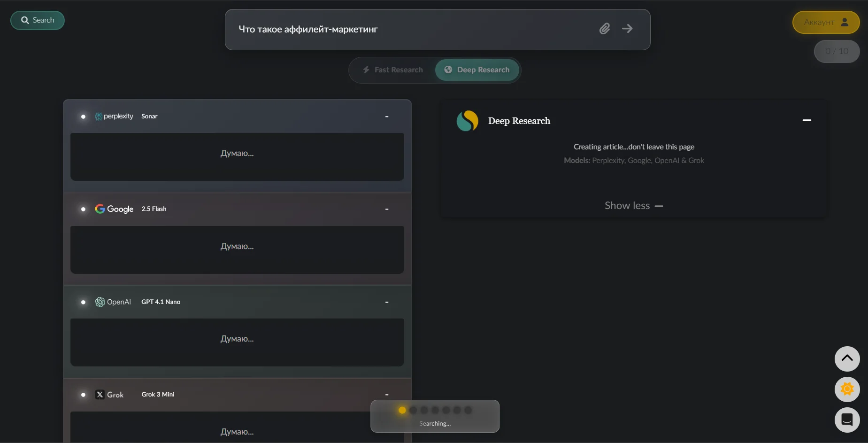Collapse the Perplexity Sonar card
868x443 pixels.
coord(387,117)
